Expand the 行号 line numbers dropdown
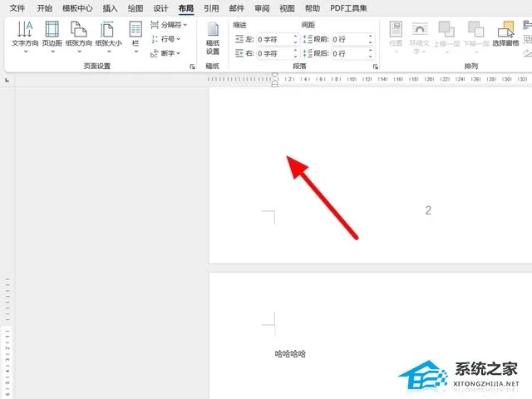 pyautogui.click(x=165, y=39)
